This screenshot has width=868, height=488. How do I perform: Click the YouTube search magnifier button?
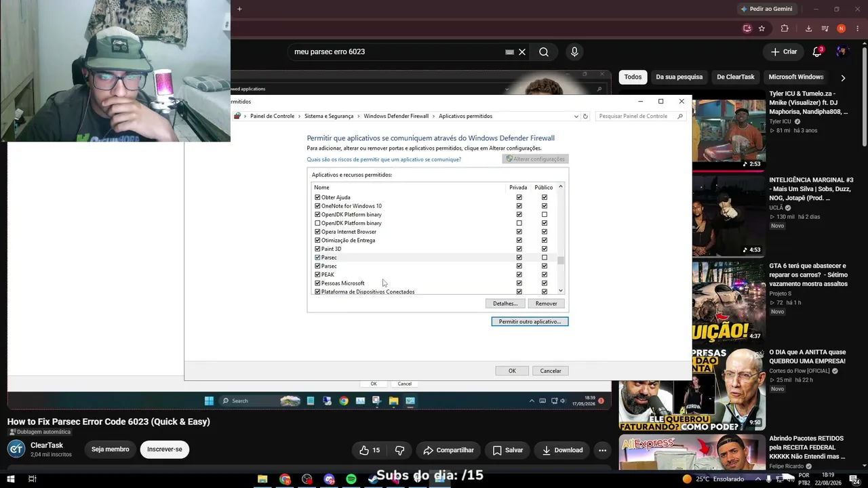click(544, 52)
